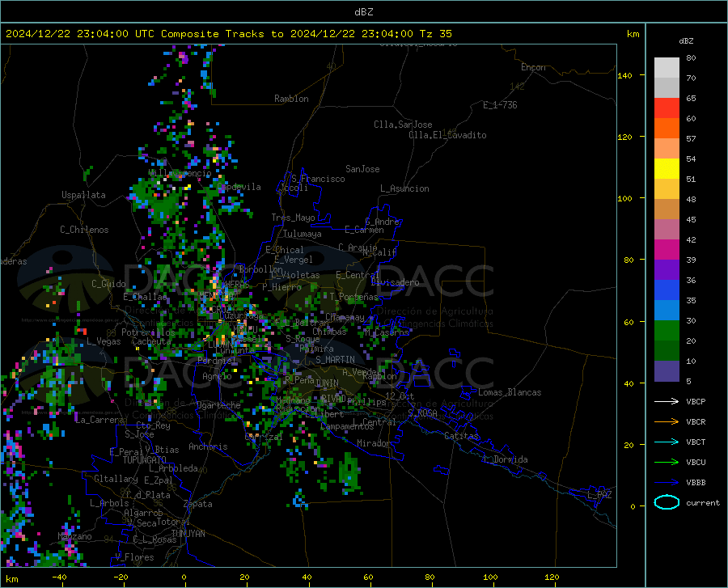Click the 'Potrerillos' map label

[x=148, y=332]
